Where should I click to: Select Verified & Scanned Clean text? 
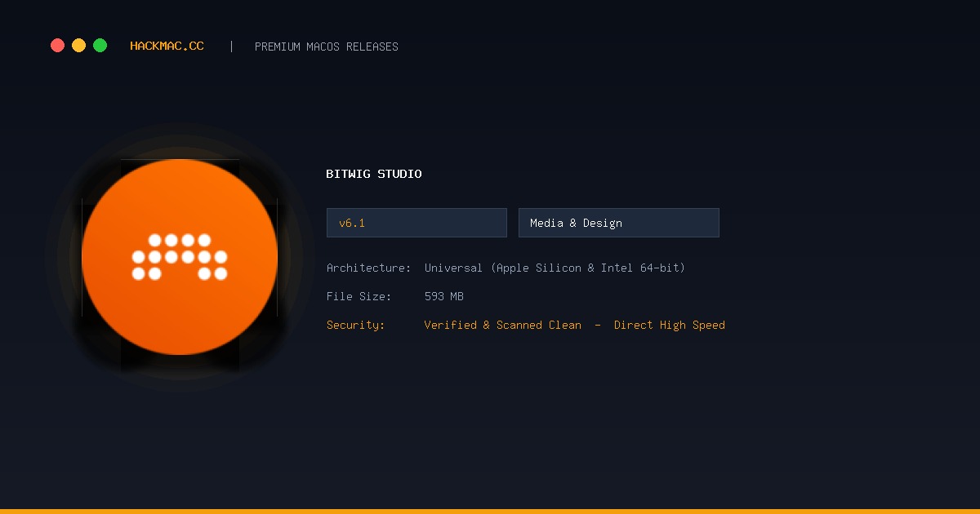pyautogui.click(x=503, y=325)
